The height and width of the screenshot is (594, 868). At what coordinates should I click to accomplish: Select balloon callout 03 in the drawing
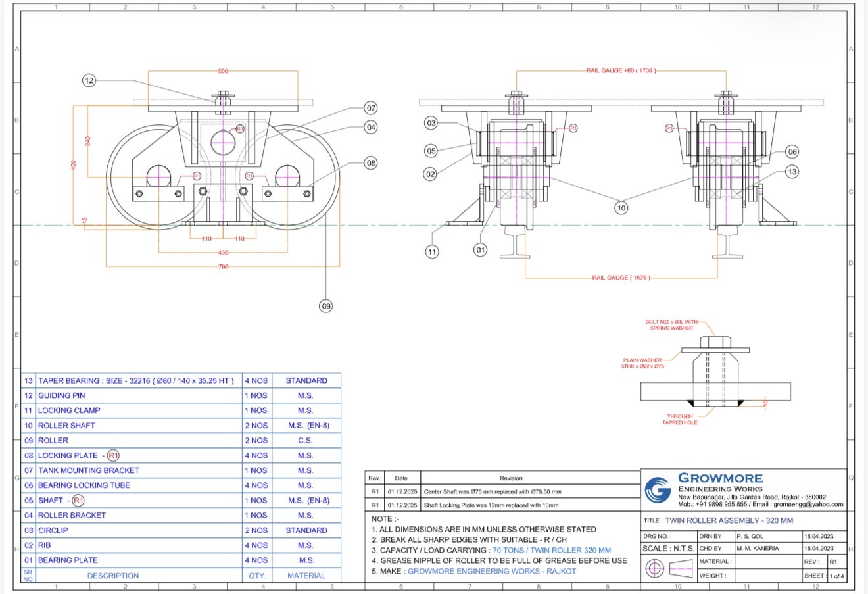[x=431, y=123]
